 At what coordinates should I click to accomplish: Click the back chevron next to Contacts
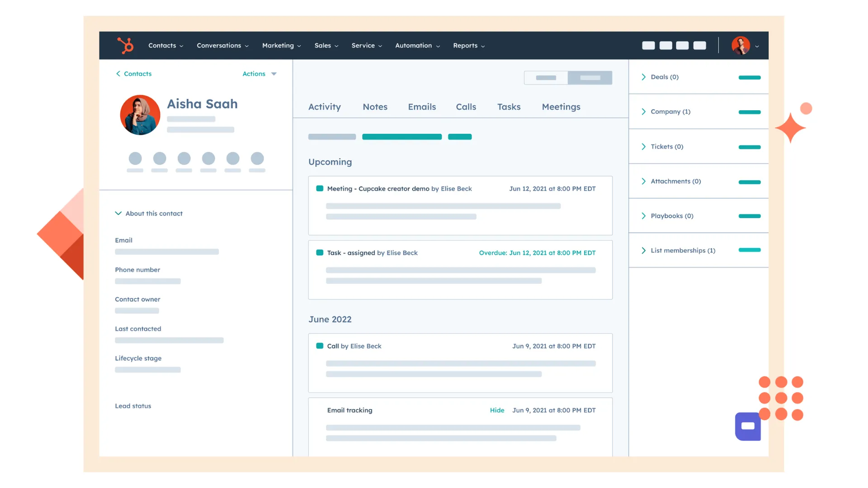118,74
